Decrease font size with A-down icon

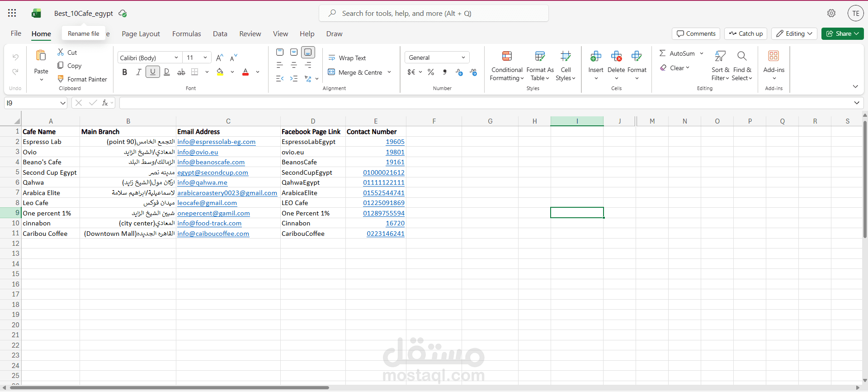click(x=234, y=57)
